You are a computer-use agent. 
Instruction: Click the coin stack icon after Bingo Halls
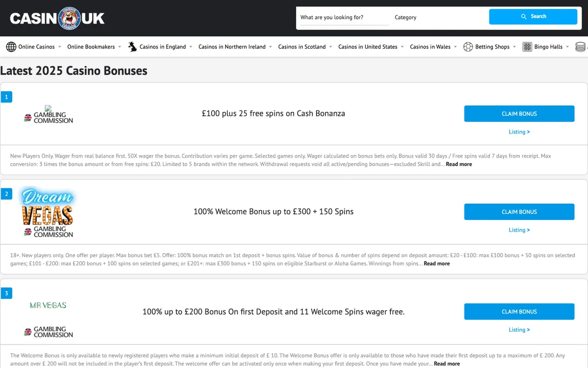581,47
